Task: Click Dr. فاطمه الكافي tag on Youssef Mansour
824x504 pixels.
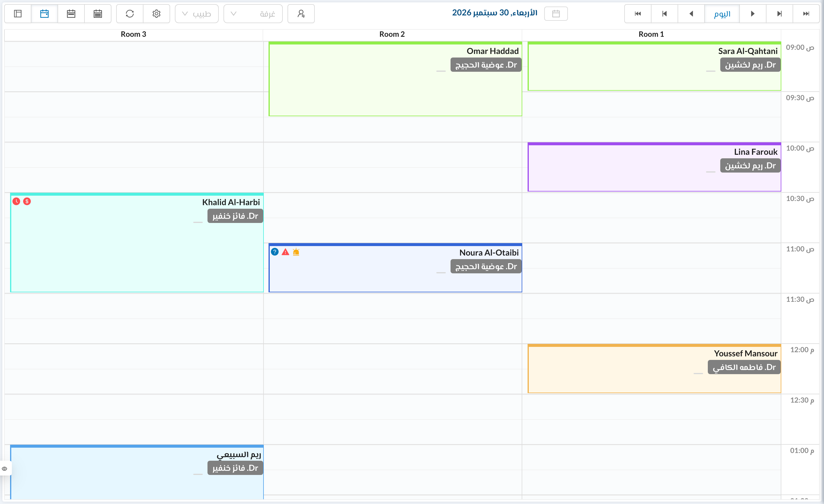Action: point(744,367)
